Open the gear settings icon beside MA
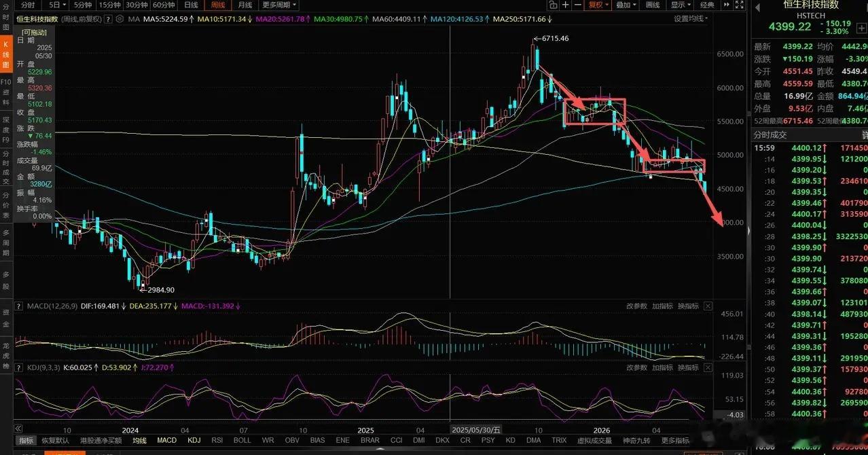The height and width of the screenshot is (455, 868). pos(120,19)
